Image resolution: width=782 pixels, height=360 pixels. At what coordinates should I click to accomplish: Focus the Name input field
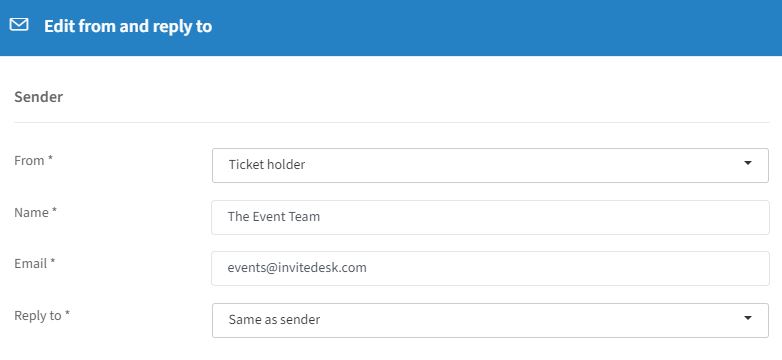click(490, 217)
